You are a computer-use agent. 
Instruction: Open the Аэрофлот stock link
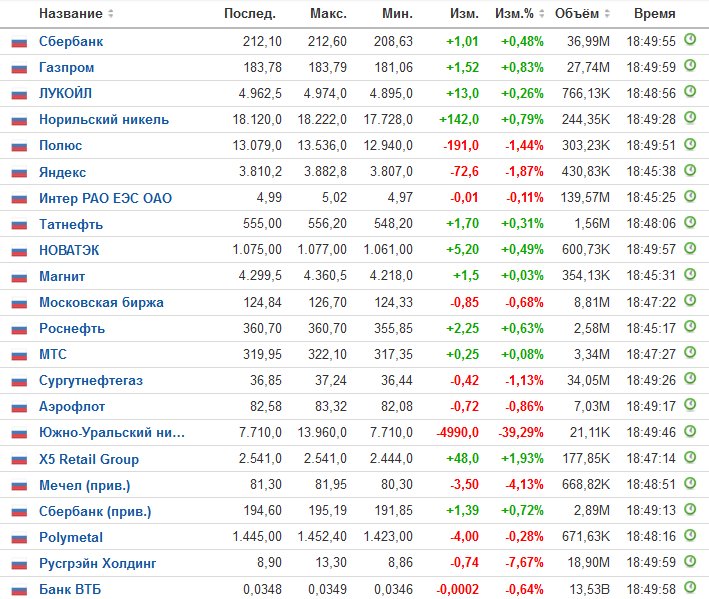coord(72,406)
